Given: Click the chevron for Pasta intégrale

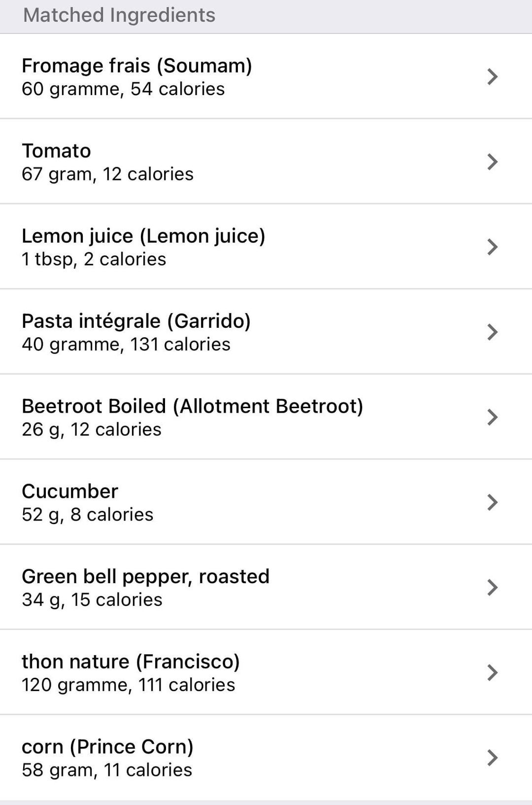Looking at the screenshot, I should (x=492, y=332).
